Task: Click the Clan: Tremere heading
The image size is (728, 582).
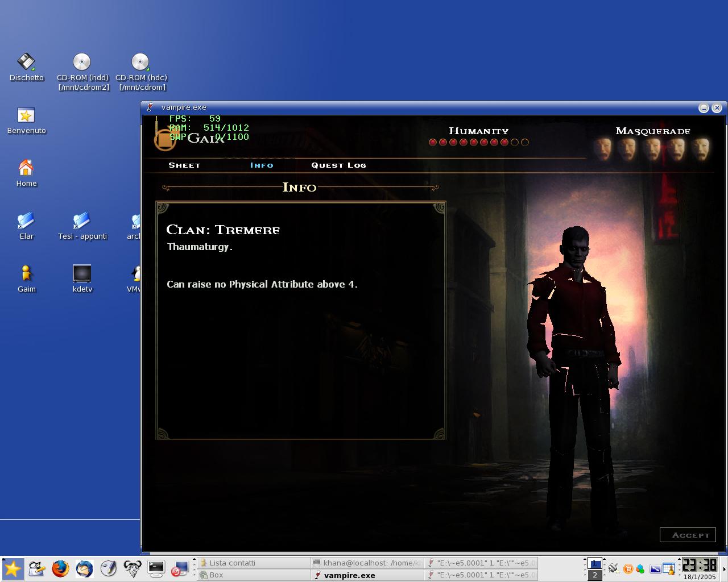Action: pyautogui.click(x=223, y=230)
